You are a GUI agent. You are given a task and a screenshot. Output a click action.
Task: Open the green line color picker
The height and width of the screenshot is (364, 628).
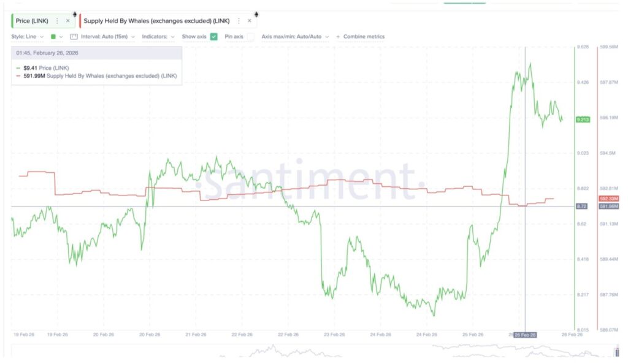[56, 37]
